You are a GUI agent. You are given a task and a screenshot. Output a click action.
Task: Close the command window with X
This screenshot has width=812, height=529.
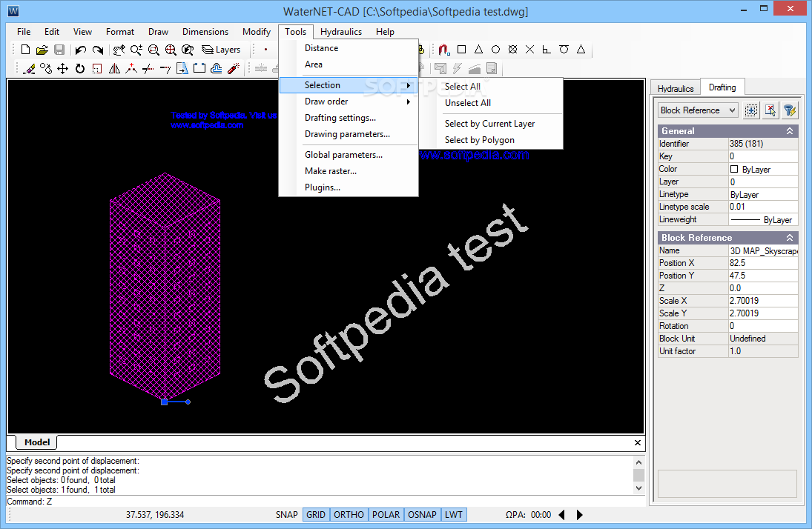click(638, 442)
